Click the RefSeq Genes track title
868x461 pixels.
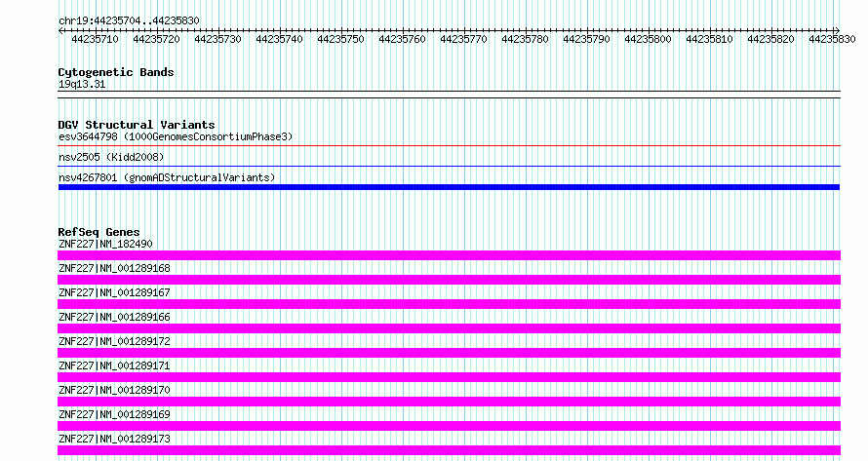99,232
